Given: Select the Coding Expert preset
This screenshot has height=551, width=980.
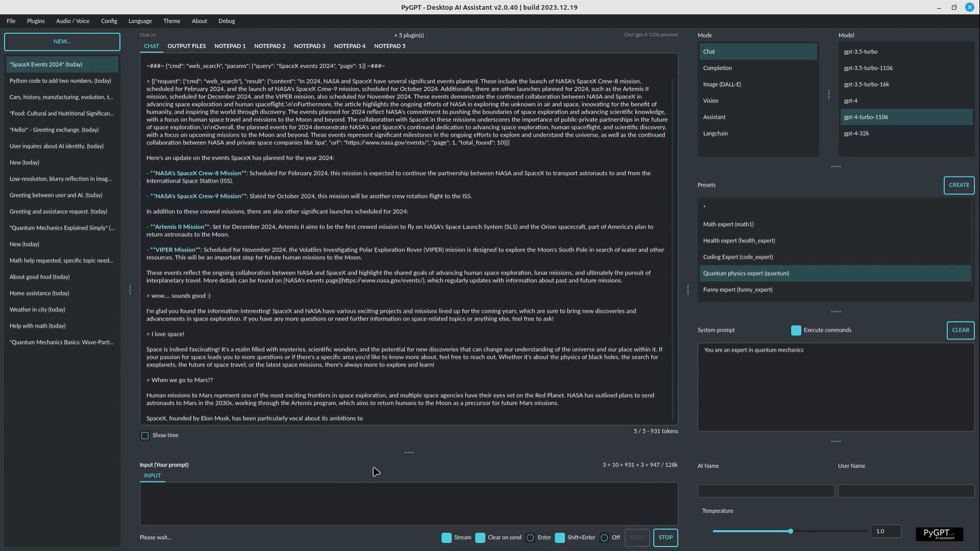Looking at the screenshot, I should 835,257.
